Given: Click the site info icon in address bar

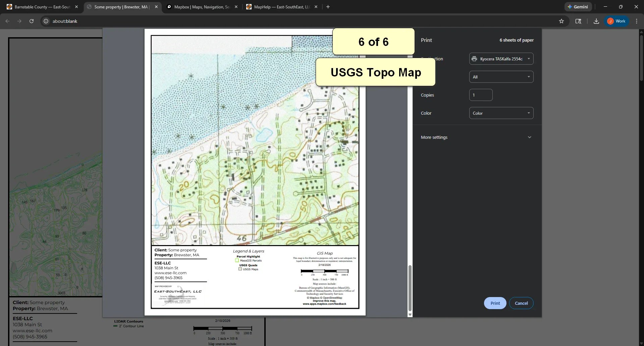Looking at the screenshot, I should point(46,21).
